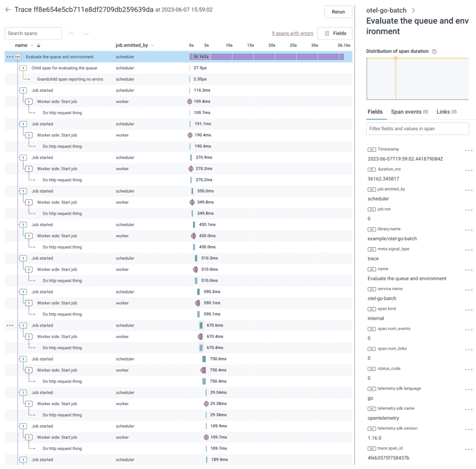Click the small icon right of the name column header

[39, 46]
